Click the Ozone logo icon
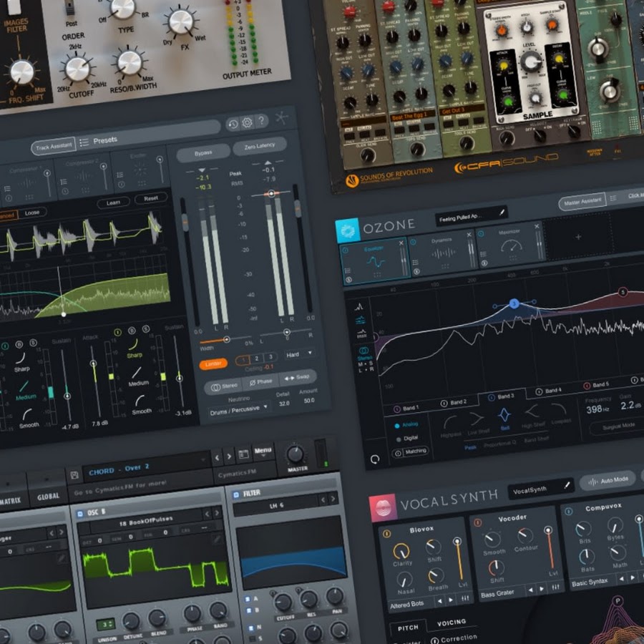The image size is (644, 644). pyautogui.click(x=348, y=231)
